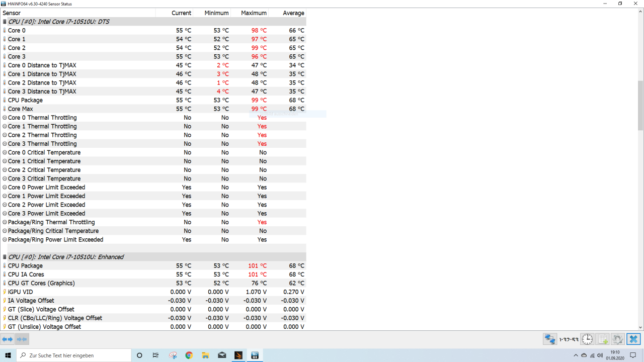Screen dimensions: 644x362
Task: Select the iGPU VID row
Action: 153,292
